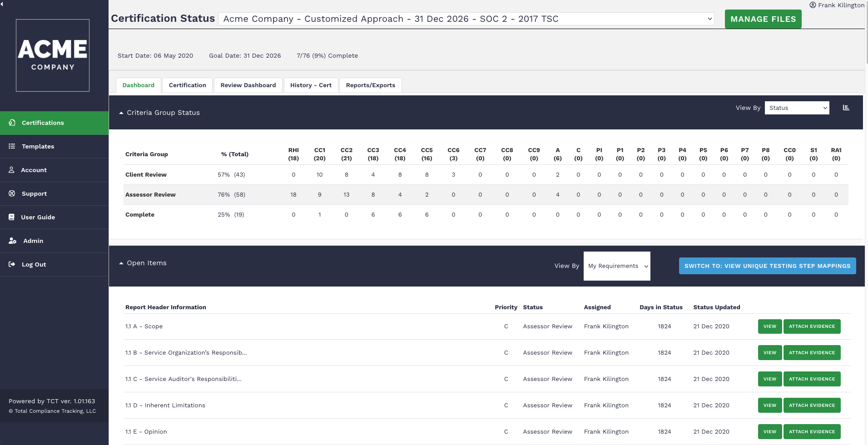View the 1.1 A - Scope item

point(769,326)
